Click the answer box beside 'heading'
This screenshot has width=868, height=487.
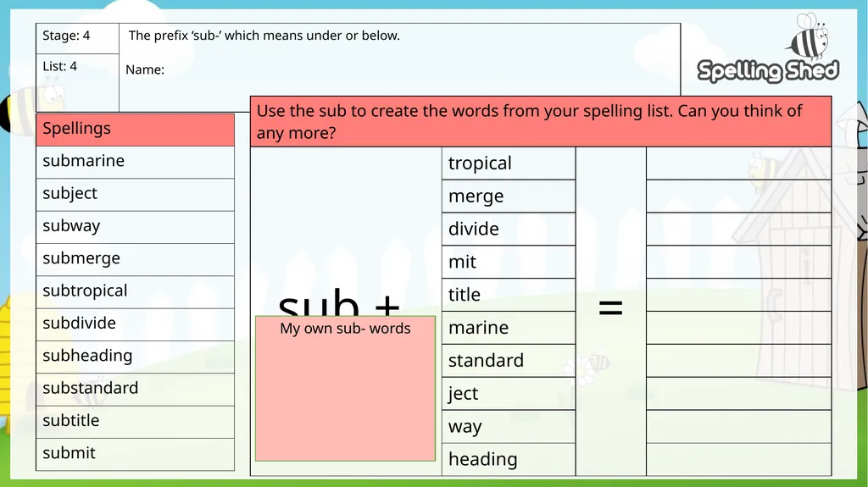pyautogui.click(x=738, y=459)
